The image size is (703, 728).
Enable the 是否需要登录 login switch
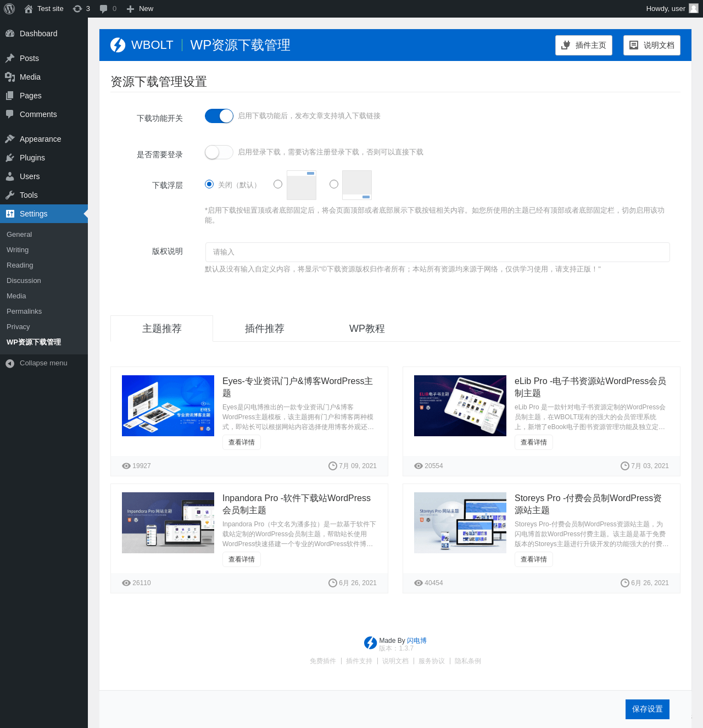point(219,152)
